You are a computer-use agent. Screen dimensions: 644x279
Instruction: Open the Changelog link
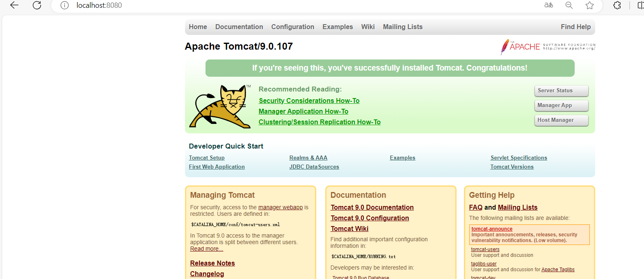207,274
